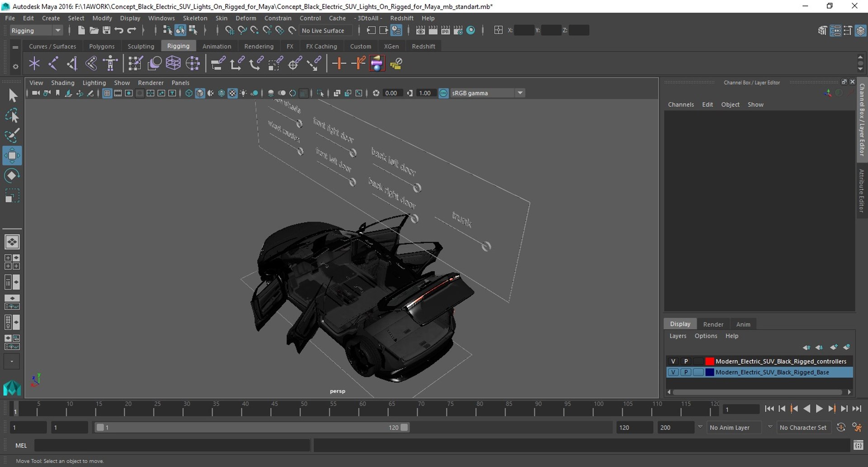This screenshot has width=868, height=467.
Task: Click the Create Cluster shelf icon
Action: 193,63
